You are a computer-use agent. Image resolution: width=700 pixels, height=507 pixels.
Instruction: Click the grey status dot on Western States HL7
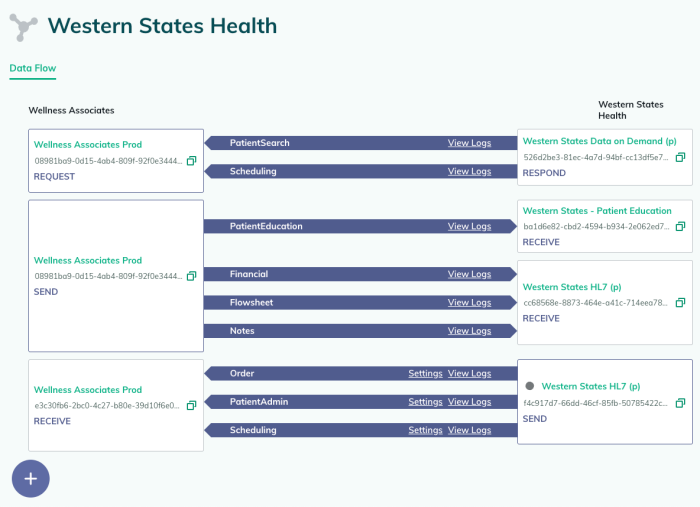click(529, 386)
